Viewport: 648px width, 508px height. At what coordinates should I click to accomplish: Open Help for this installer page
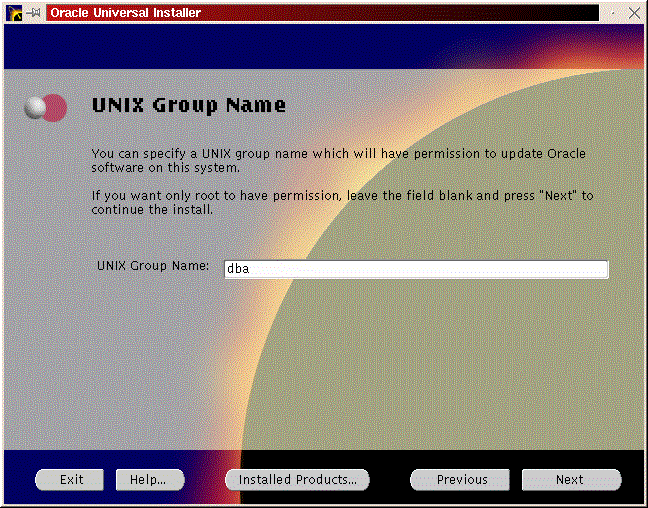pyautogui.click(x=148, y=480)
